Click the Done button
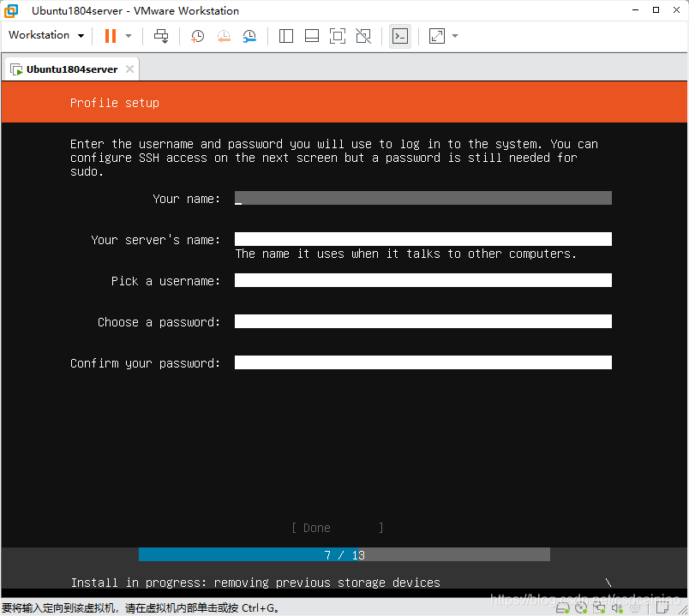This screenshot has width=689, height=616. (x=338, y=528)
